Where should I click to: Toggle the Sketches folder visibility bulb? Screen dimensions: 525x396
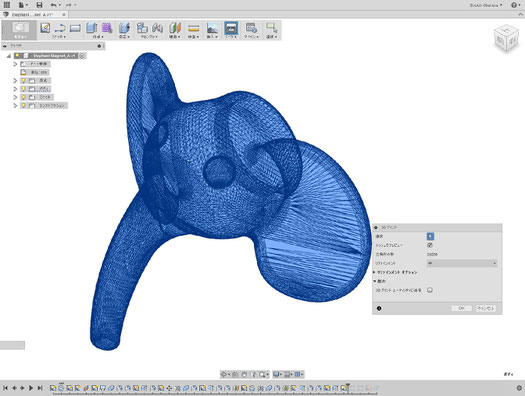tap(23, 97)
